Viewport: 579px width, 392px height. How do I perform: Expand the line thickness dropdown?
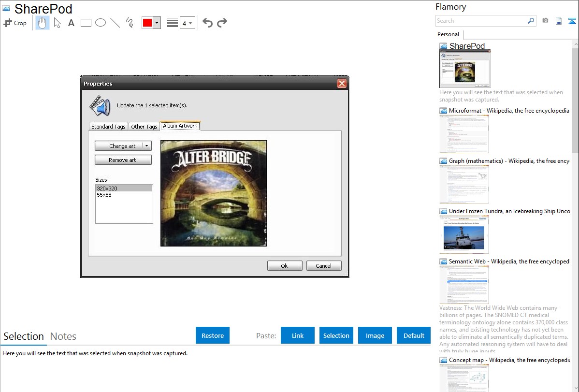click(187, 23)
